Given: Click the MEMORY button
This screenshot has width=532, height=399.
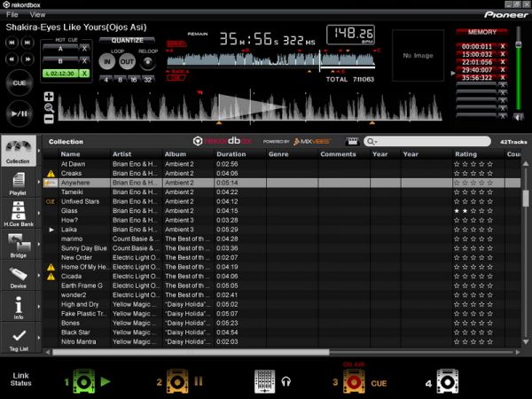Looking at the screenshot, I should (x=481, y=32).
